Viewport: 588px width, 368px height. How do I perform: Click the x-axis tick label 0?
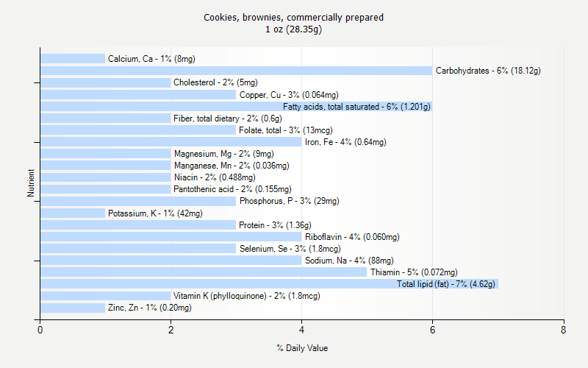point(40,330)
